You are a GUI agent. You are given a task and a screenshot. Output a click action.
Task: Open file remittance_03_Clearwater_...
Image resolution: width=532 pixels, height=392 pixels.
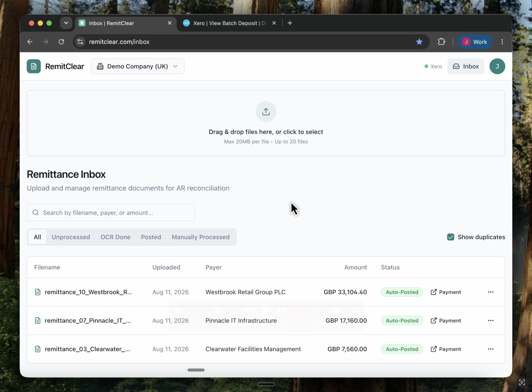(87, 349)
